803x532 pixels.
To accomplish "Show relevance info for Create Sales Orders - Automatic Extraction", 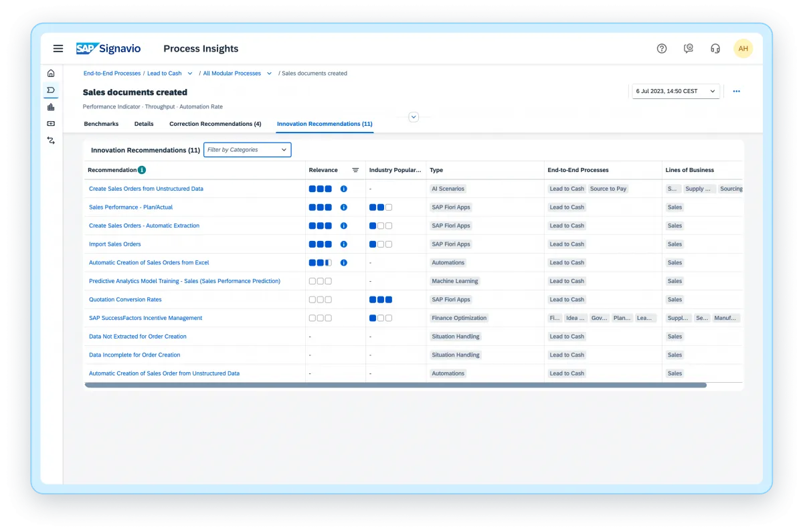I will point(344,226).
